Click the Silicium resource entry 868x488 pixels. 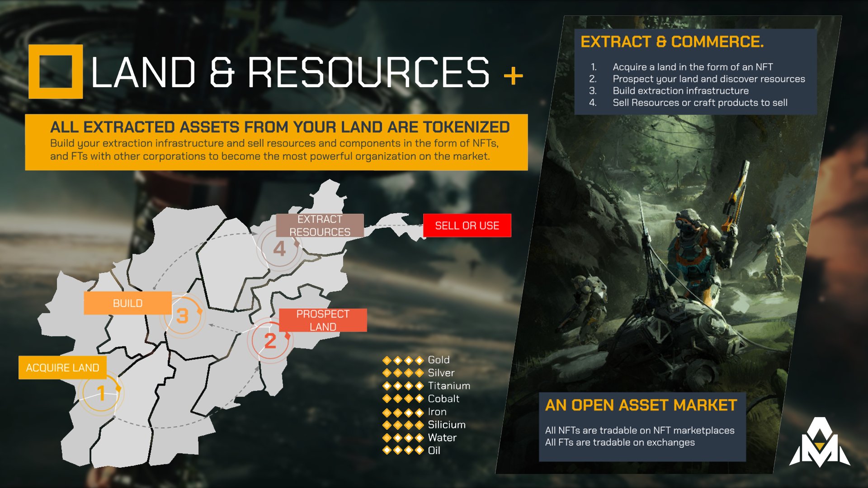click(x=424, y=425)
